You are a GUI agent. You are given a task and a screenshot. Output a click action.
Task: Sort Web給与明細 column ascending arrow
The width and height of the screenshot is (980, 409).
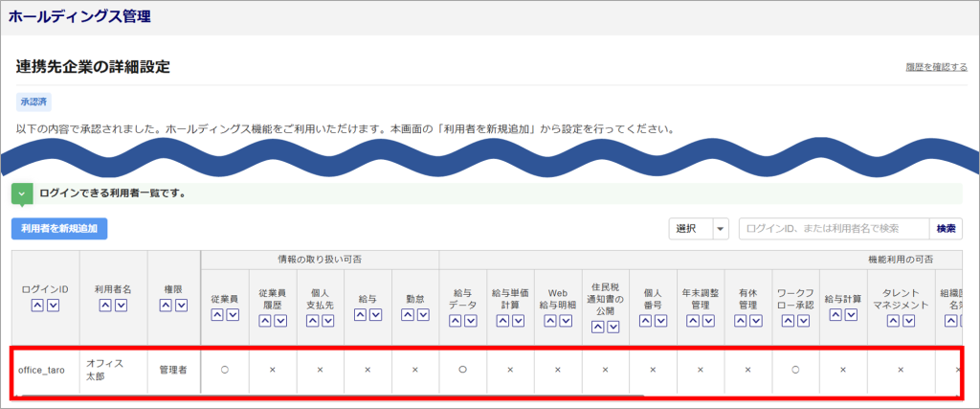pyautogui.click(x=549, y=320)
